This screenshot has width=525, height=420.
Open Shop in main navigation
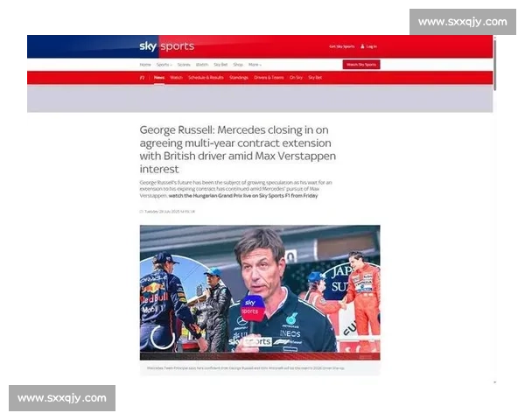(238, 65)
